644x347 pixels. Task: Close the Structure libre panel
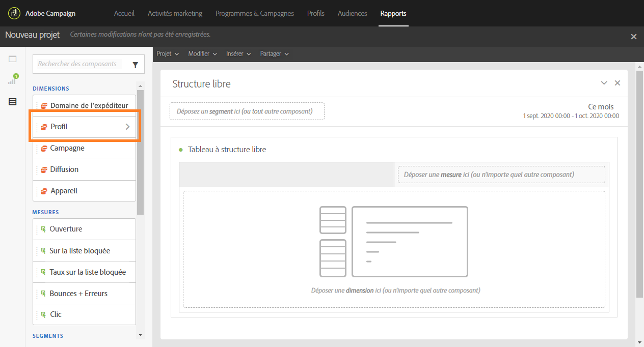tap(618, 83)
